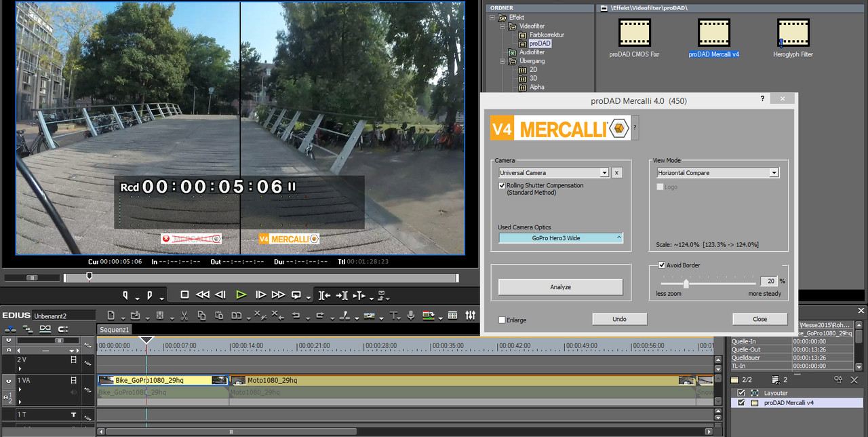Screen dimensions: 868x437
Task: Set In point in the player controls
Action: point(125,294)
